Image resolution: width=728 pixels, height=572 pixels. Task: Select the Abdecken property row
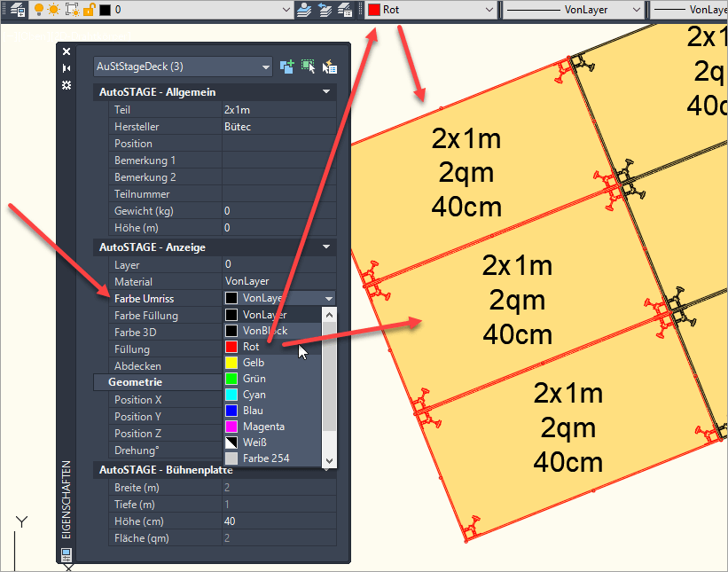[166, 366]
